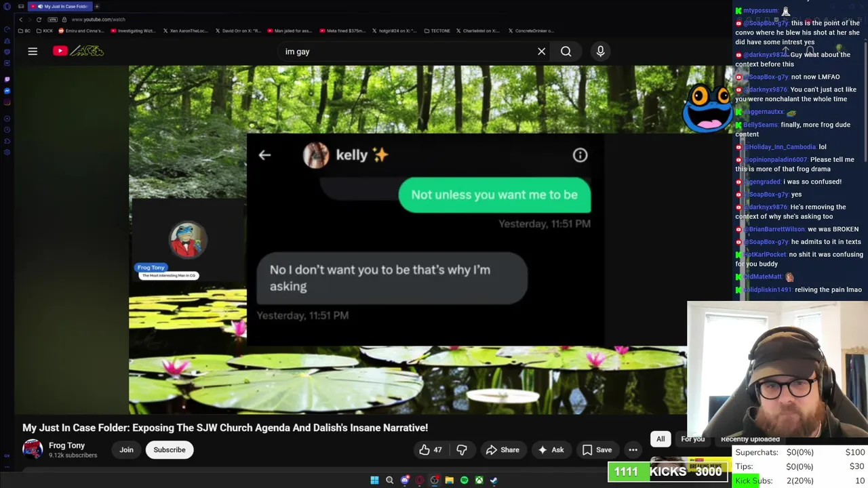Save video to a playlist
868x488 pixels.
click(597, 449)
